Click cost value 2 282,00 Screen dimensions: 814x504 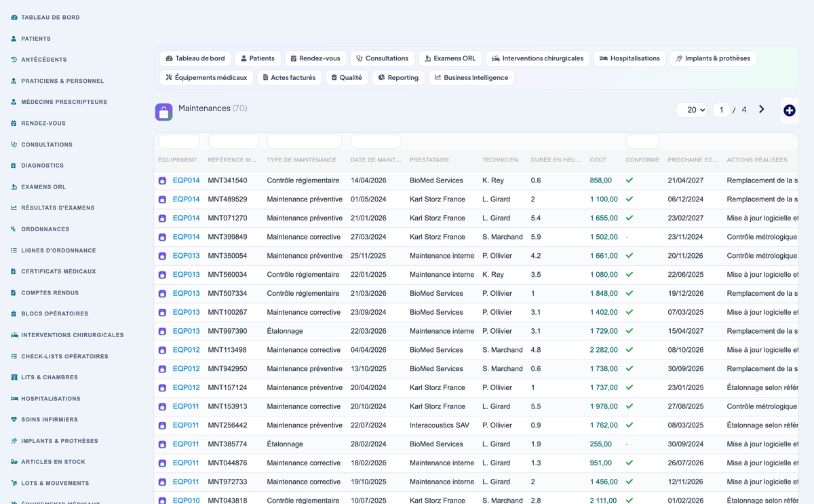pos(604,350)
